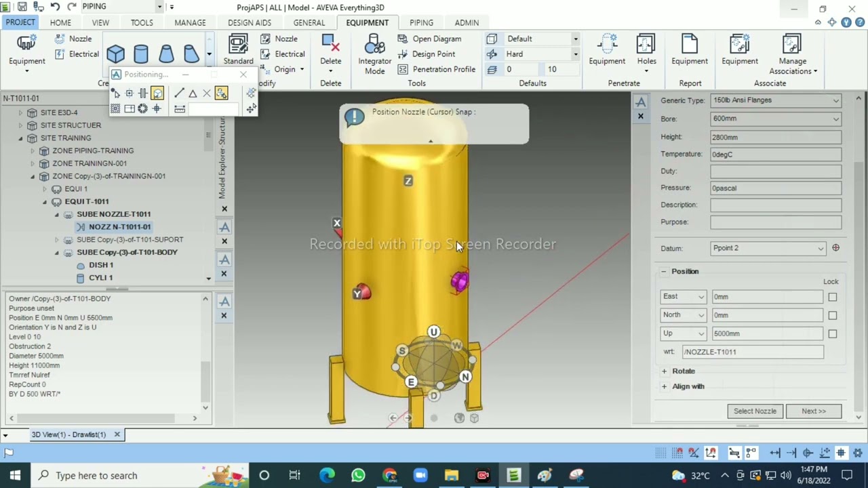Select the triangle tool in Positioning toolbar
868x488 pixels.
tap(193, 93)
